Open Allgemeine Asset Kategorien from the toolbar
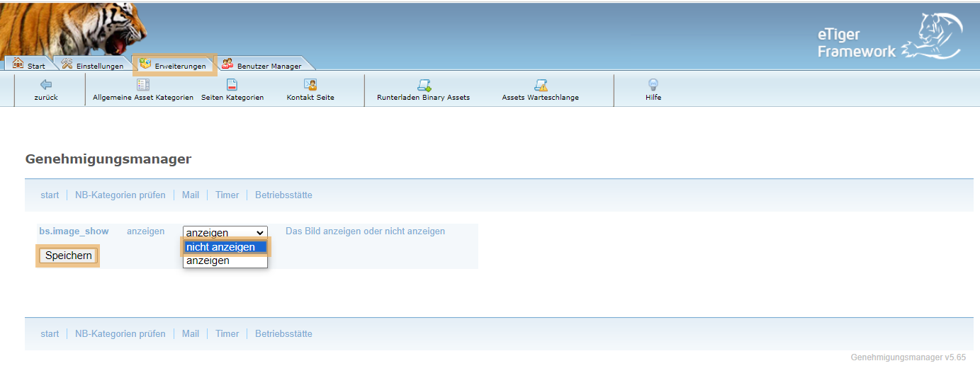The height and width of the screenshot is (390, 980). click(x=142, y=85)
